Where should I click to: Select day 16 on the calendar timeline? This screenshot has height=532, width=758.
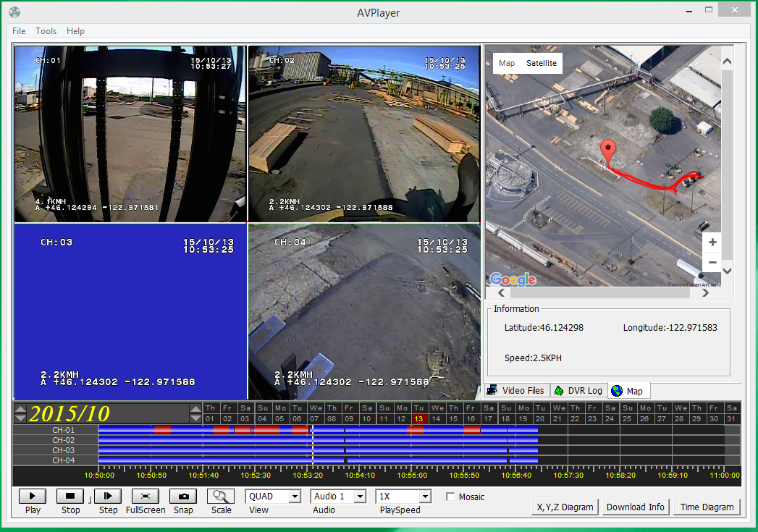coord(471,418)
